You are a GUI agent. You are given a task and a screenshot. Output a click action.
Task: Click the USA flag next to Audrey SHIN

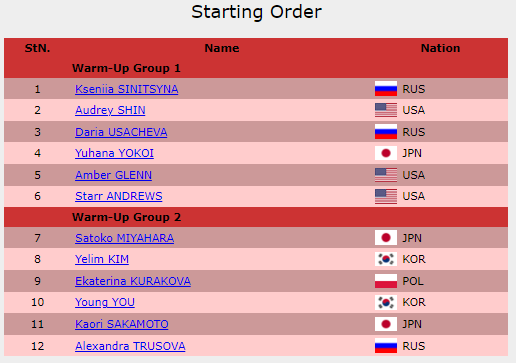tap(386, 110)
